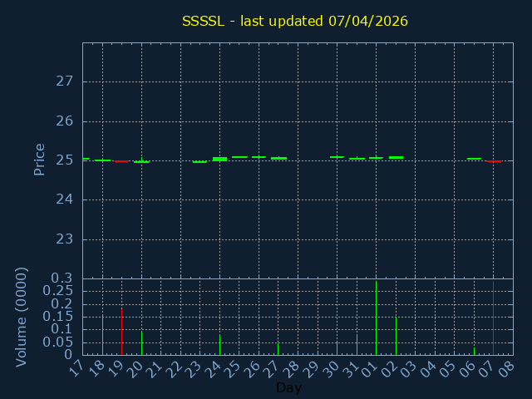
Task: Select the thick green candle on day 24
Action: click(x=219, y=159)
